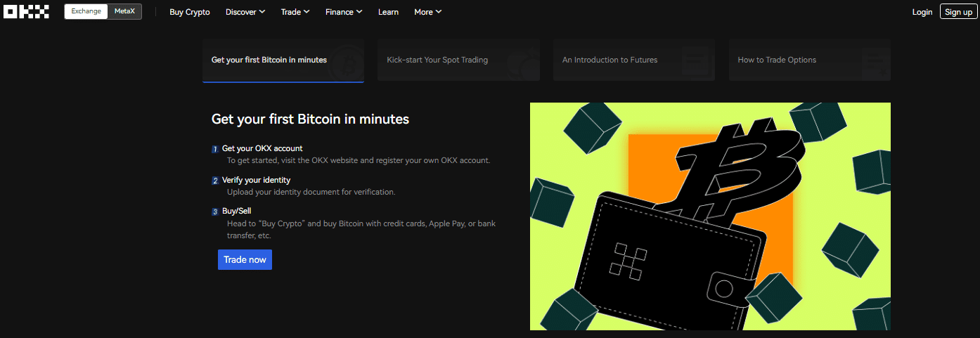980x338 pixels.
Task: Click the OKX logo in the header
Action: coord(26,12)
